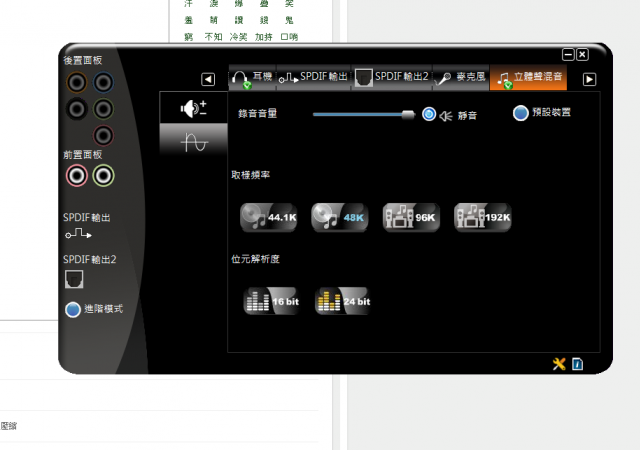Select the green front panel jack

[x=103, y=176]
